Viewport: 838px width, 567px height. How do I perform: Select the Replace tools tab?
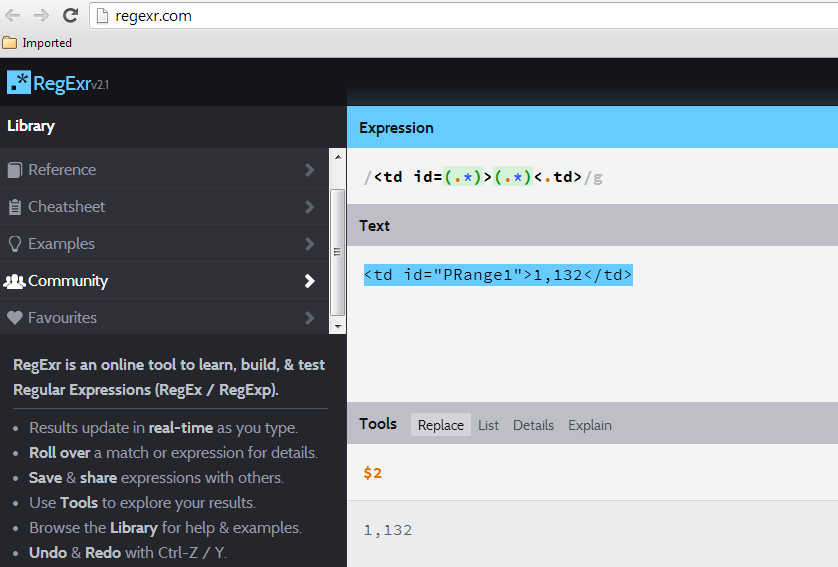[441, 425]
